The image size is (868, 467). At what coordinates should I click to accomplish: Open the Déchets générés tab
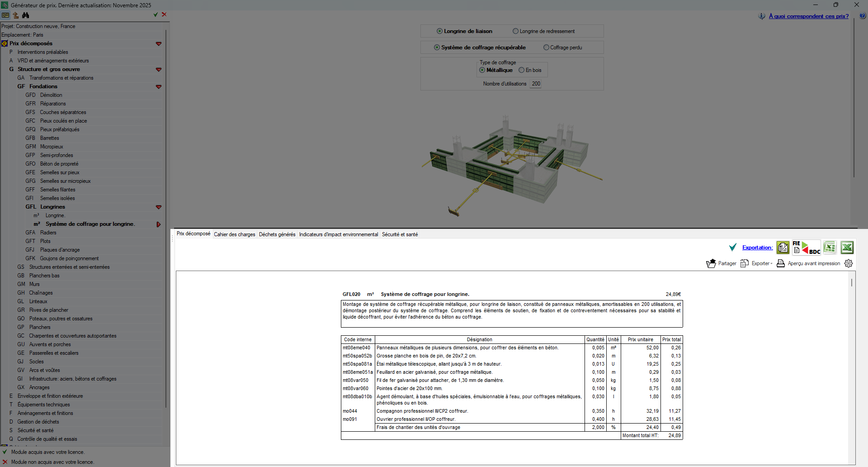click(277, 234)
